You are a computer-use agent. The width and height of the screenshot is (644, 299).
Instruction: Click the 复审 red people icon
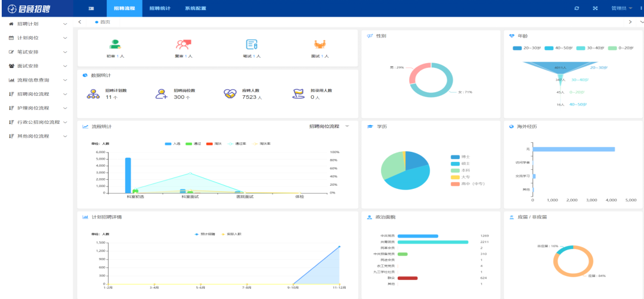(x=183, y=44)
